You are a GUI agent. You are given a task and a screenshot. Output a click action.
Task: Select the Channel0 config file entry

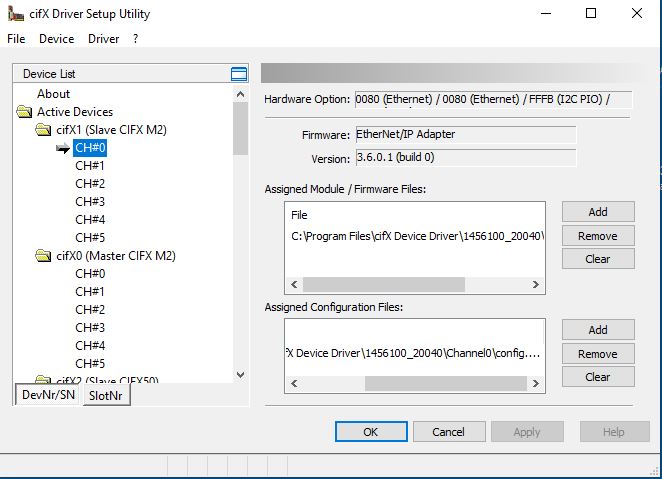414,353
